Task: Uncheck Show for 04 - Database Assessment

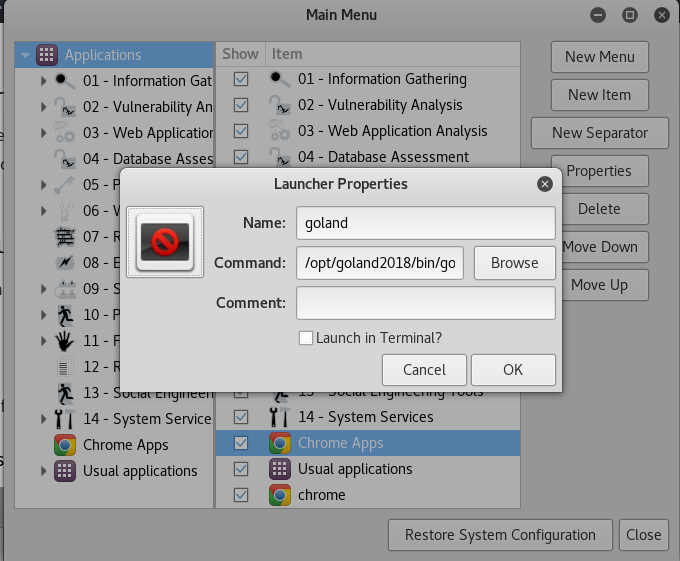Action: point(241,157)
